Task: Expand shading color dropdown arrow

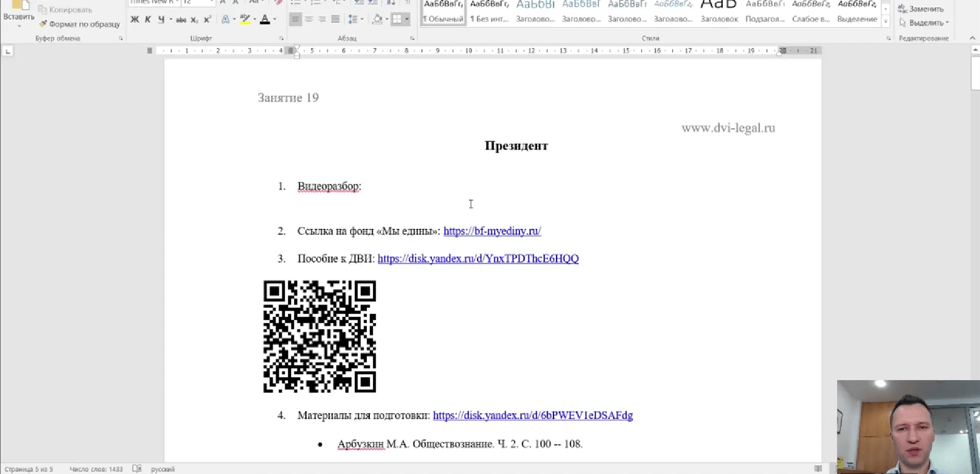Action: [x=387, y=20]
